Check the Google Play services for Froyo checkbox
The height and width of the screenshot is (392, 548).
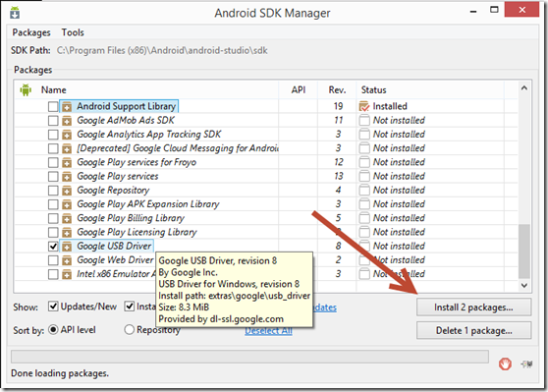[x=53, y=162]
